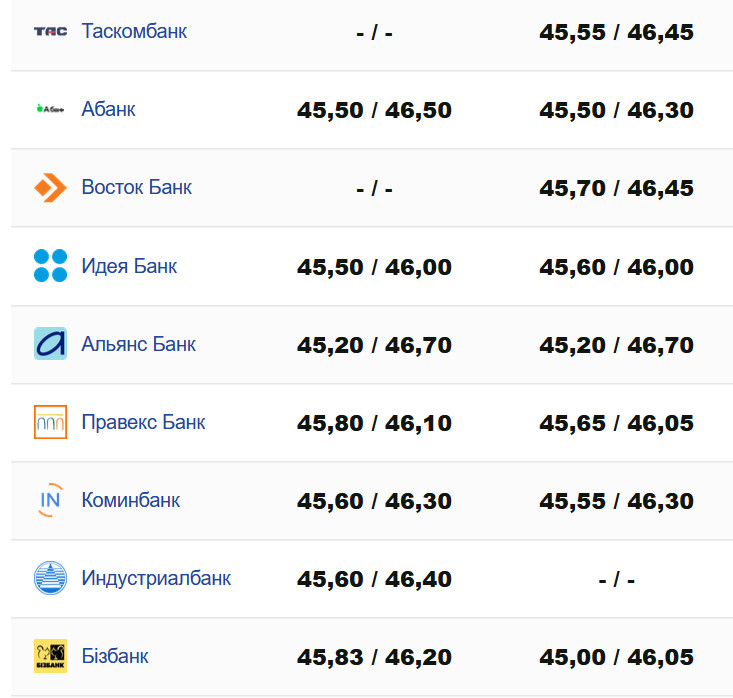
Task: Click the Идея Банк four-dots logo
Action: point(50,266)
